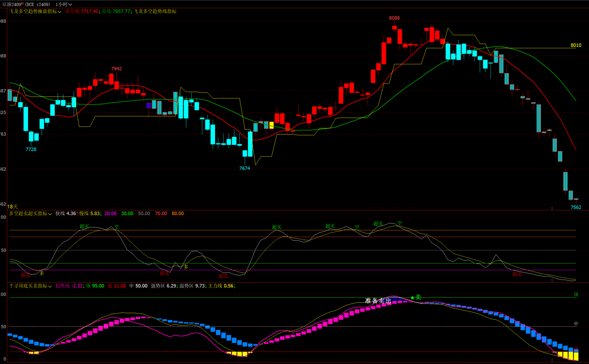Click the red 70.00 level value
The image size is (589, 364).
(161, 213)
